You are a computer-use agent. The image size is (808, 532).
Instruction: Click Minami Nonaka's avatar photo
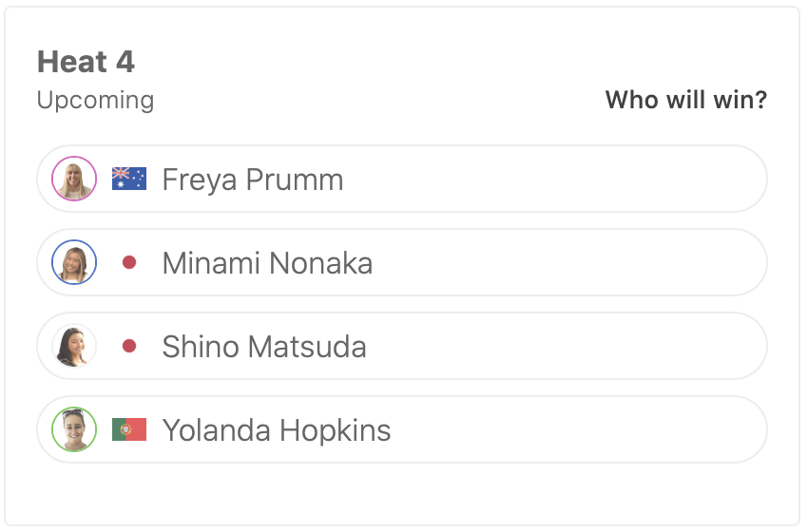tap(74, 262)
